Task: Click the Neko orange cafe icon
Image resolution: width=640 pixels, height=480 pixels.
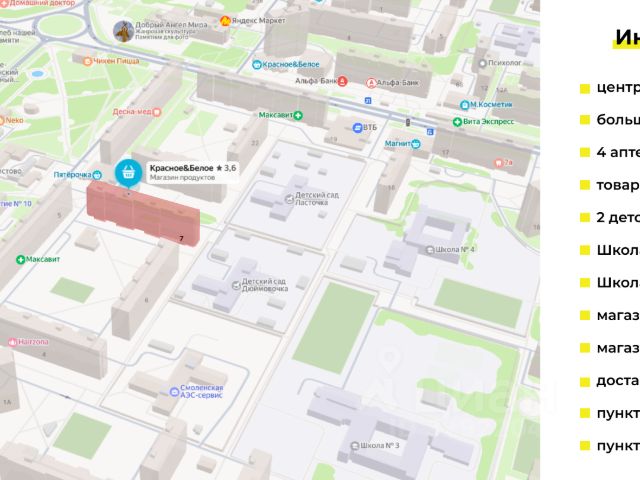Action: click(1, 121)
